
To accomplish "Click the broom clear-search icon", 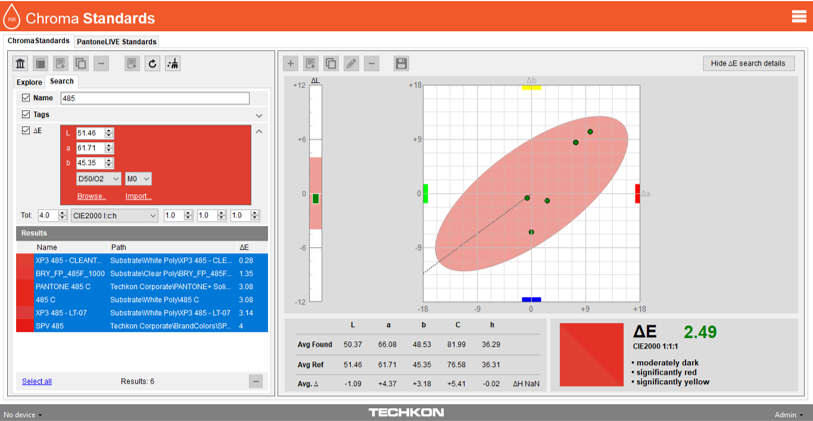I will coord(173,64).
